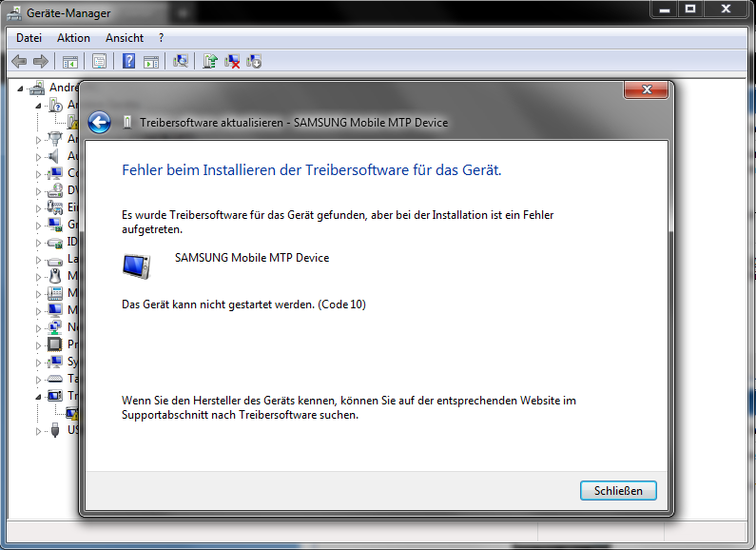Select warning device under portable devices

pos(72,413)
